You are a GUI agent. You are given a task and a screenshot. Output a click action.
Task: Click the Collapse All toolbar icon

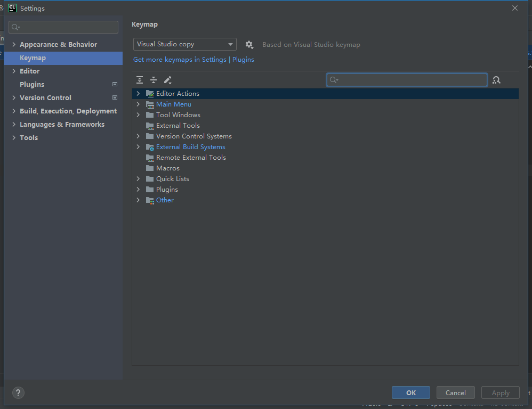pyautogui.click(x=154, y=80)
